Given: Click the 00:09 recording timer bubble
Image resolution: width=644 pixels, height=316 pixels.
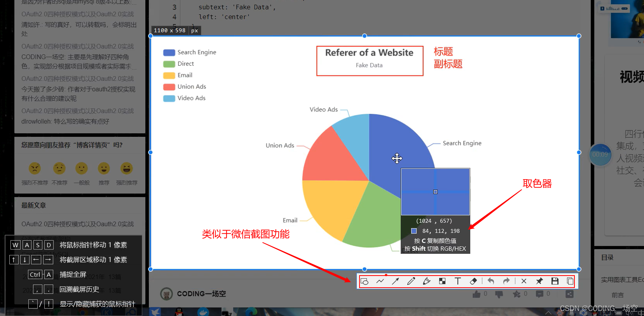Looking at the screenshot, I should coord(600,154).
